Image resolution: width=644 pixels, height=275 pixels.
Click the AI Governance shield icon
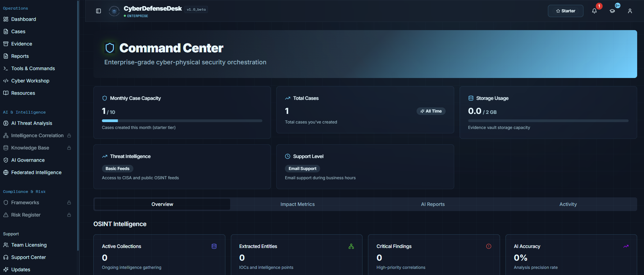tap(6, 160)
